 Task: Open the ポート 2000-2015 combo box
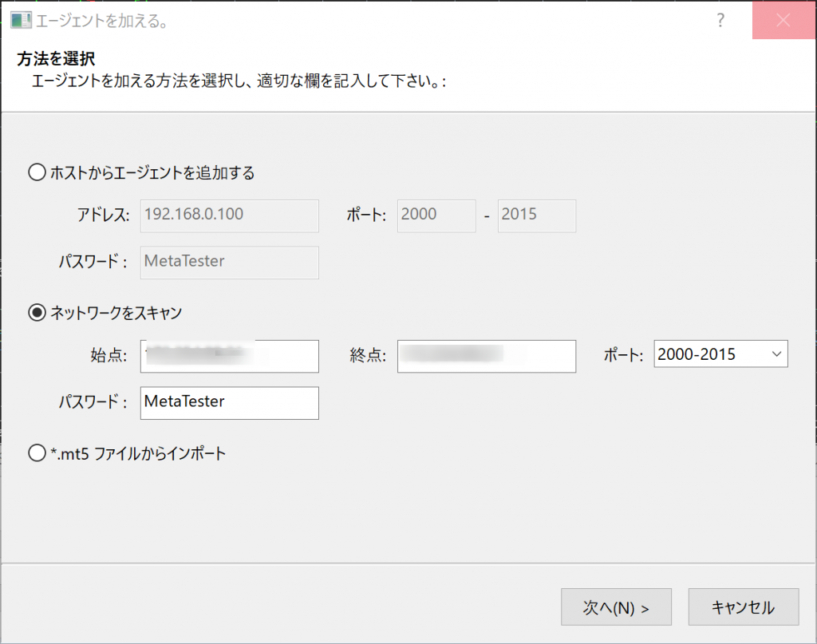720,354
